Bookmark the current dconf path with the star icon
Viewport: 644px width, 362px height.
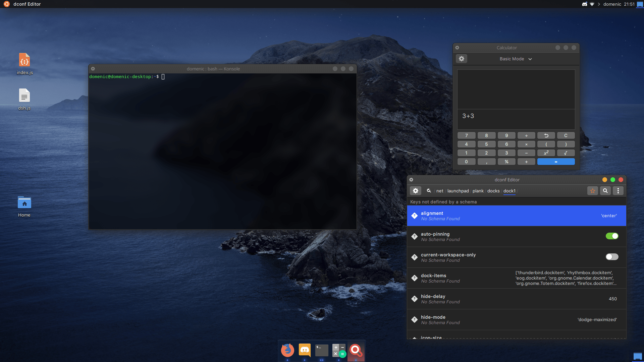593,191
